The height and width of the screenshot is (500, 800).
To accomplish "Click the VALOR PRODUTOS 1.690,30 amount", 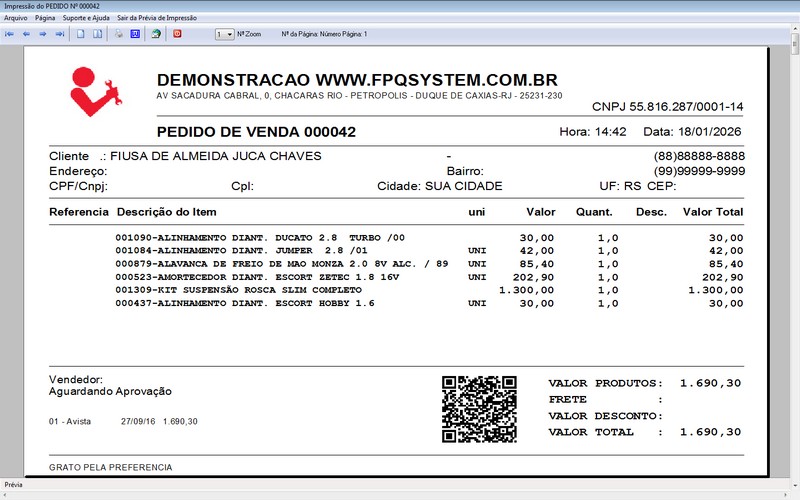I will [710, 383].
